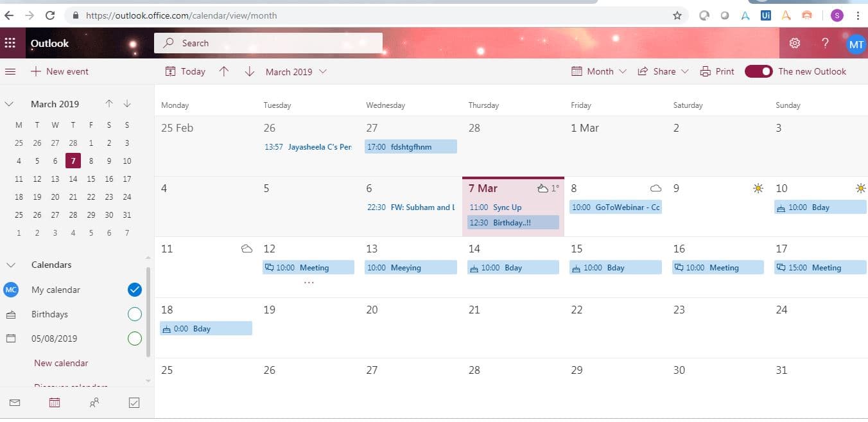Enable the 05/08/2019 calendar
868x422 pixels.
point(134,338)
